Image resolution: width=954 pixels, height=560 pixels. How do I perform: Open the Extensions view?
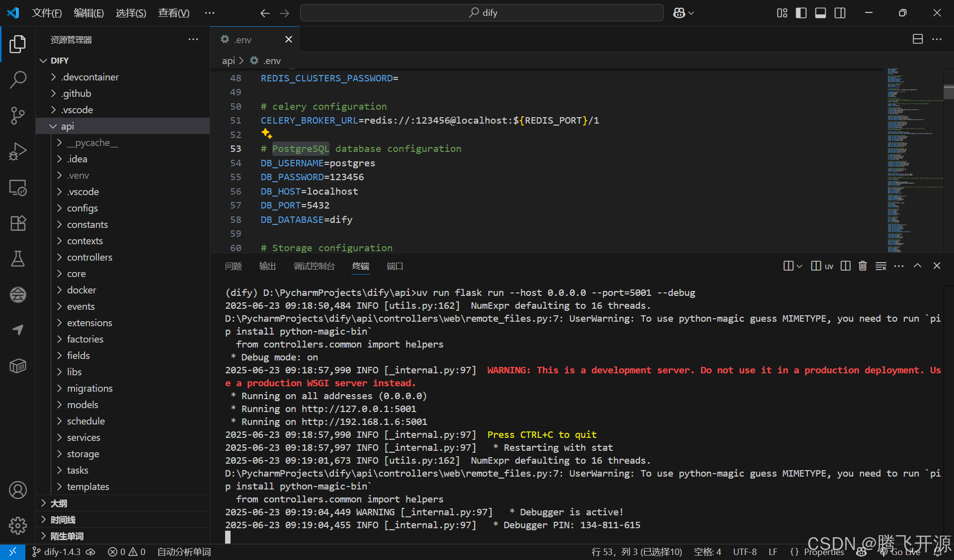pyautogui.click(x=18, y=223)
